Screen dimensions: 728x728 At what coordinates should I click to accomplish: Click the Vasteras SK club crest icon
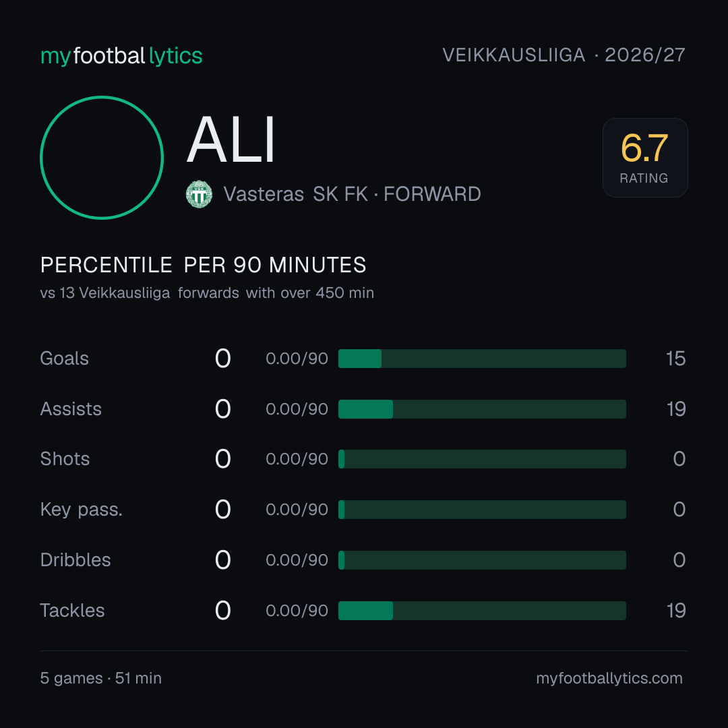(x=199, y=194)
